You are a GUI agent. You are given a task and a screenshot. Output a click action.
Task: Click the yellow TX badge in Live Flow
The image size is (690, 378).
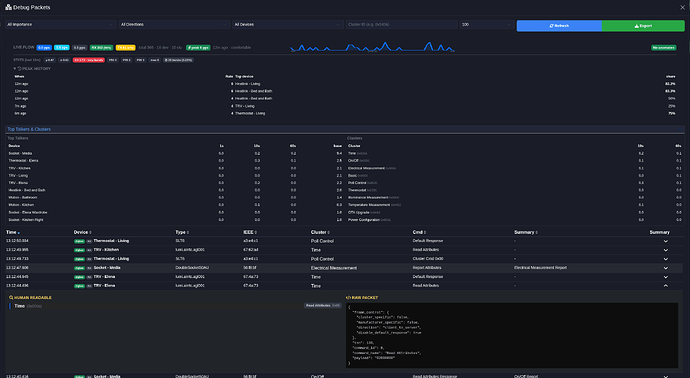point(125,48)
